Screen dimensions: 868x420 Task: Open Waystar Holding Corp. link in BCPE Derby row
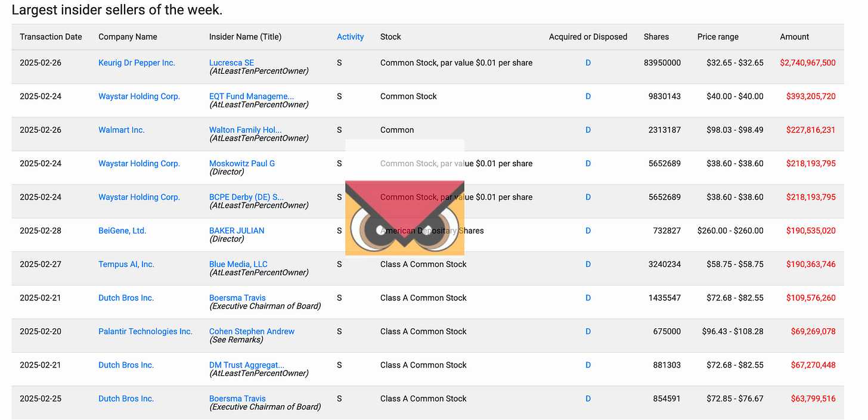[139, 197]
